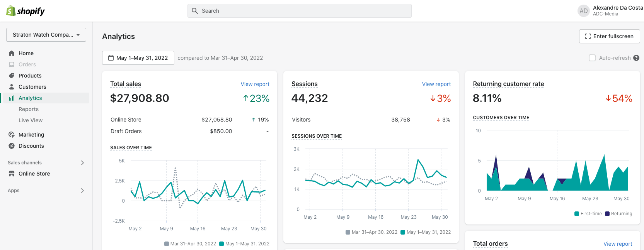Viewport: 644px width, 250px height.
Task: Click the Returning customer rate heading
Action: point(508,84)
